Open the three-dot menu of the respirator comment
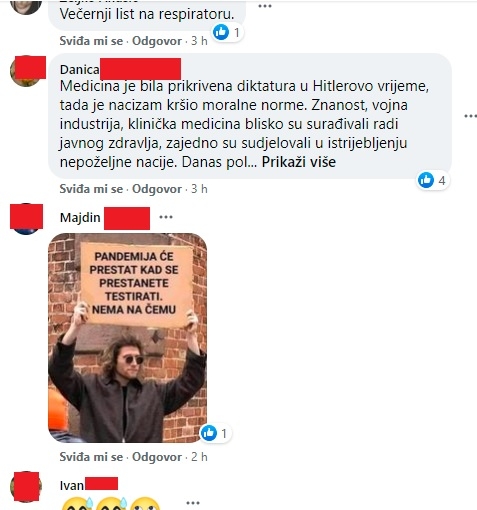 265,6
